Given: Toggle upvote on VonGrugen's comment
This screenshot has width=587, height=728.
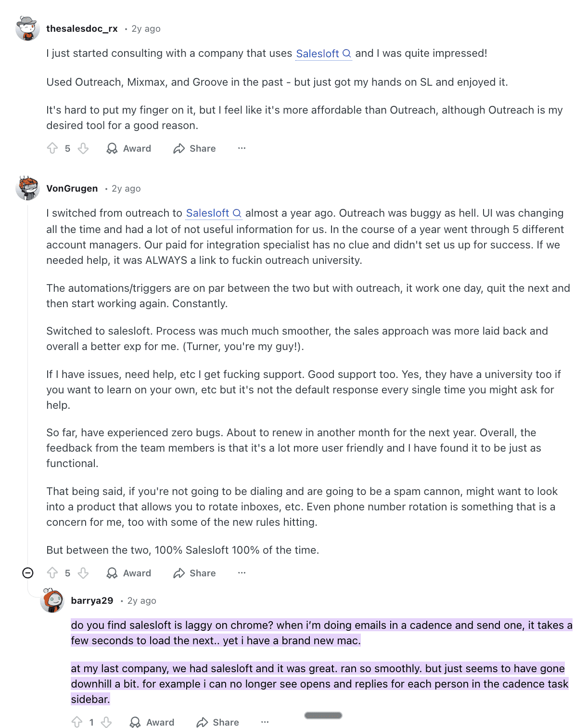Looking at the screenshot, I should click(53, 573).
